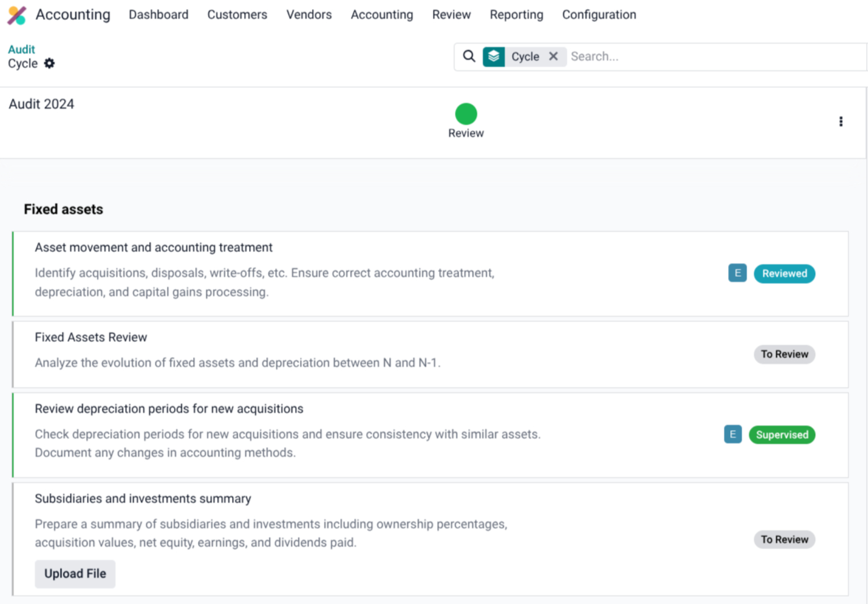
Task: Navigate back using the Audit breadcrumb link
Action: (x=21, y=49)
